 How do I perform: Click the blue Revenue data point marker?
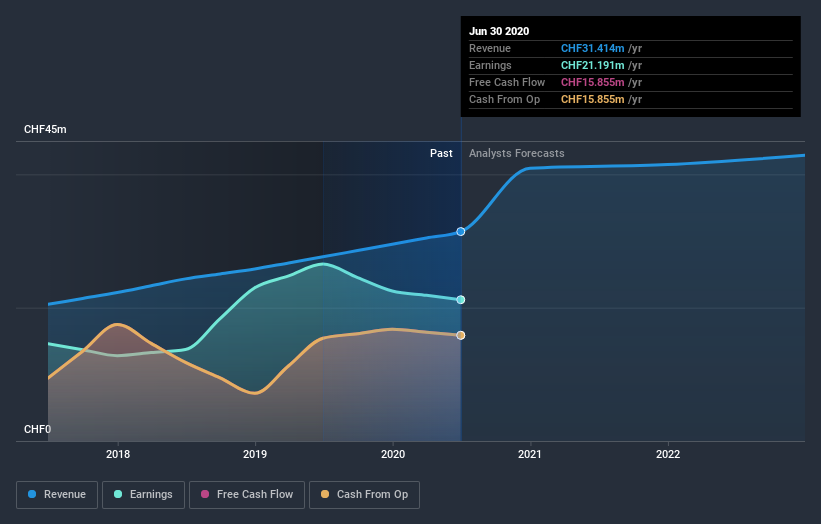[x=460, y=231]
